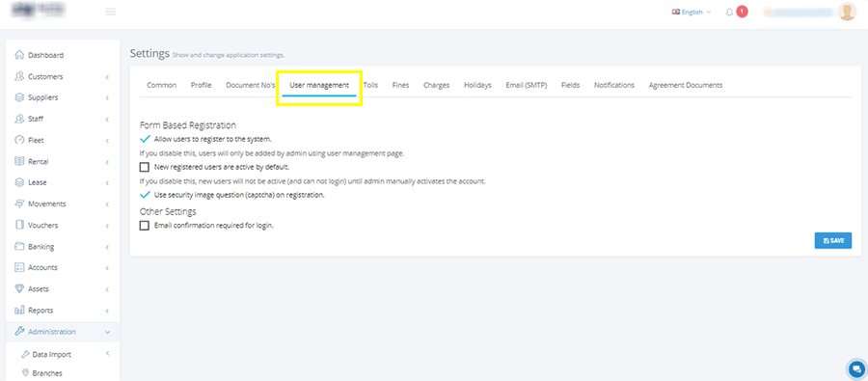Switch to the Notifications tab

coord(614,85)
